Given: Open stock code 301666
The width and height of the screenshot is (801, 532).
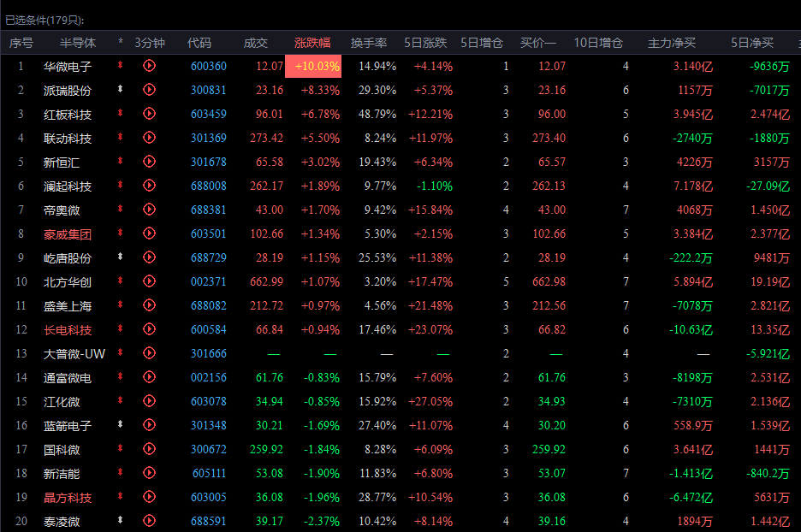Looking at the screenshot, I should pyautogui.click(x=209, y=354).
